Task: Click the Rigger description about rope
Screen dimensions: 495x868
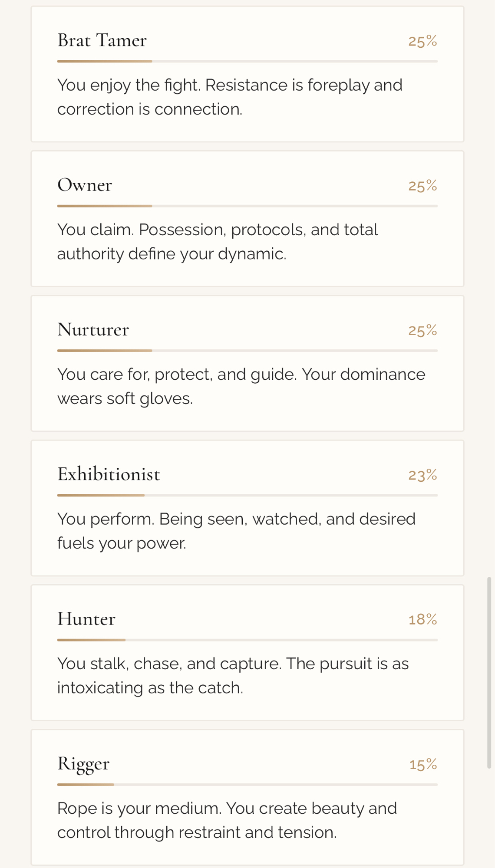Action: click(x=227, y=820)
